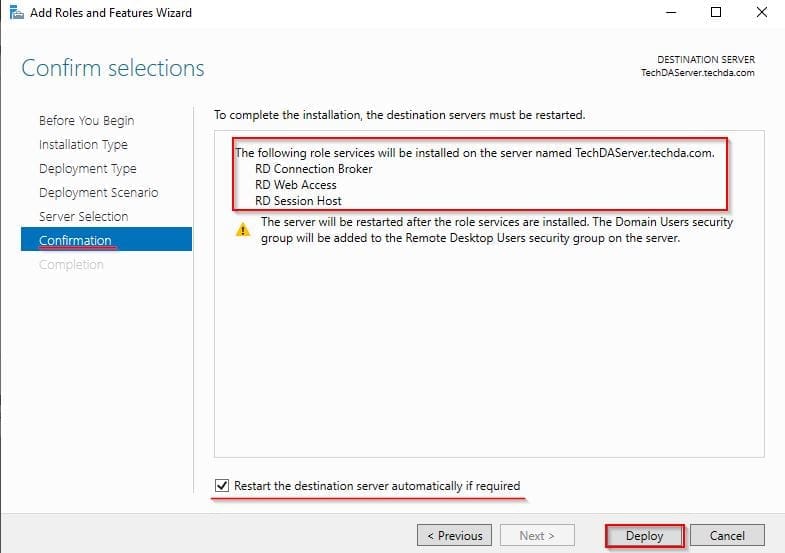Click the RD Session Host entry
Screen dimensions: 785x553
298,201
